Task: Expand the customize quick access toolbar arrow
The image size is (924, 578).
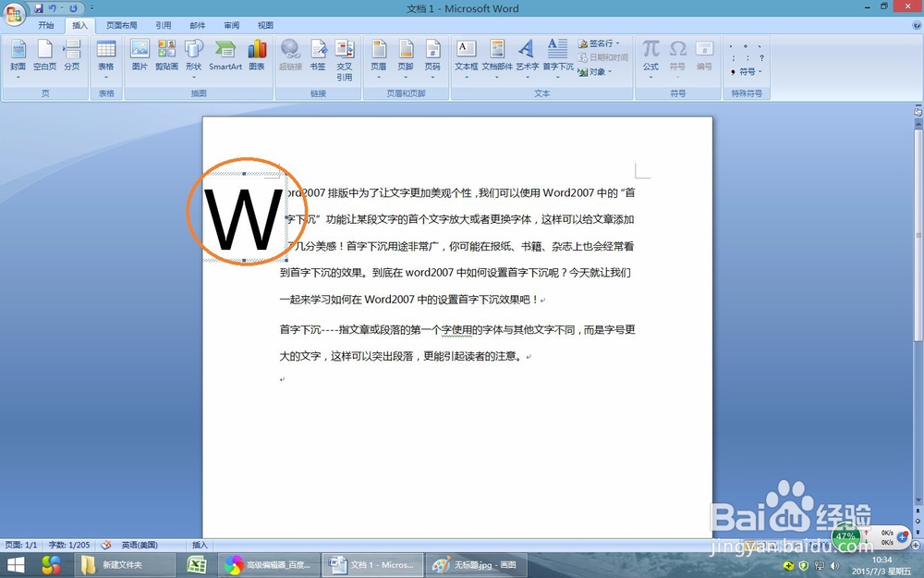Action: [x=91, y=8]
